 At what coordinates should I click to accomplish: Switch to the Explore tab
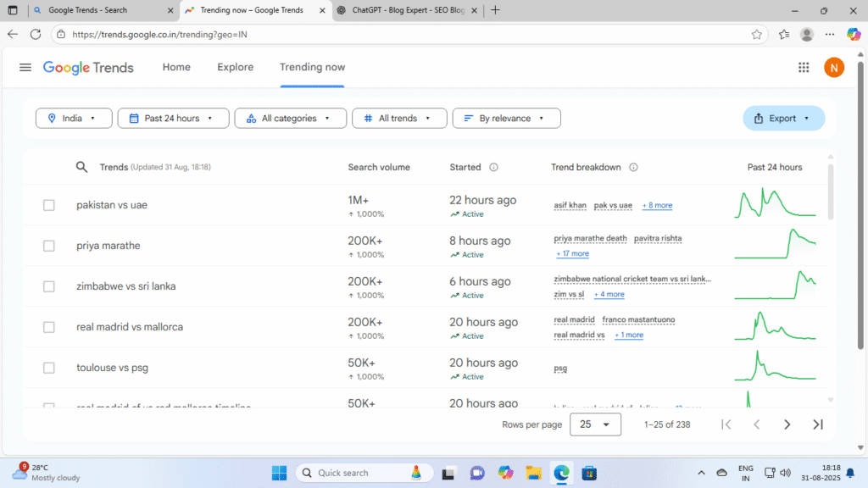(x=235, y=67)
